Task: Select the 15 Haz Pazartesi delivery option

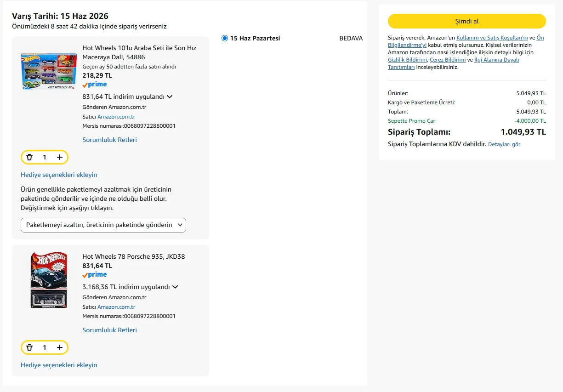Action: coord(225,38)
